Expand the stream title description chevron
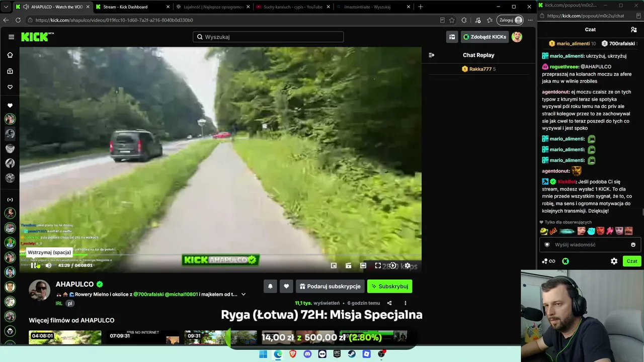This screenshot has height=362, width=644. (244, 294)
